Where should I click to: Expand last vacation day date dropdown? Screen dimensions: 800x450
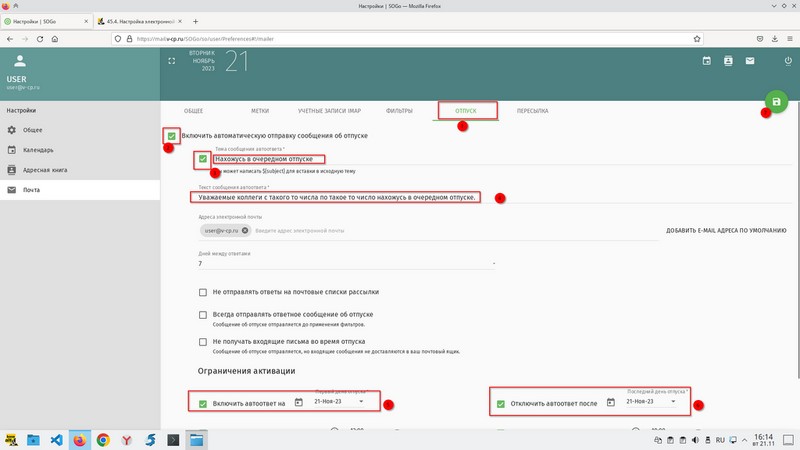pos(673,402)
